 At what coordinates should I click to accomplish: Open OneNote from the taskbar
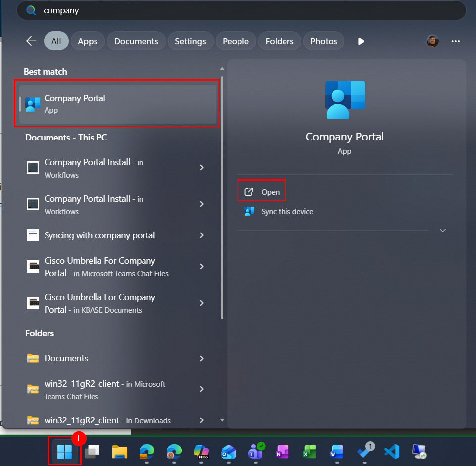tap(283, 452)
